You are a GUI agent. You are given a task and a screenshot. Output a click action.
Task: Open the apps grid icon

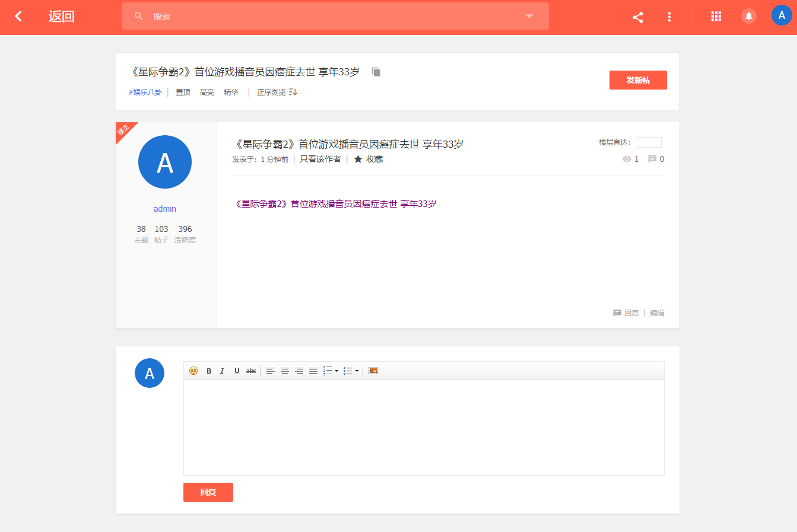point(716,17)
